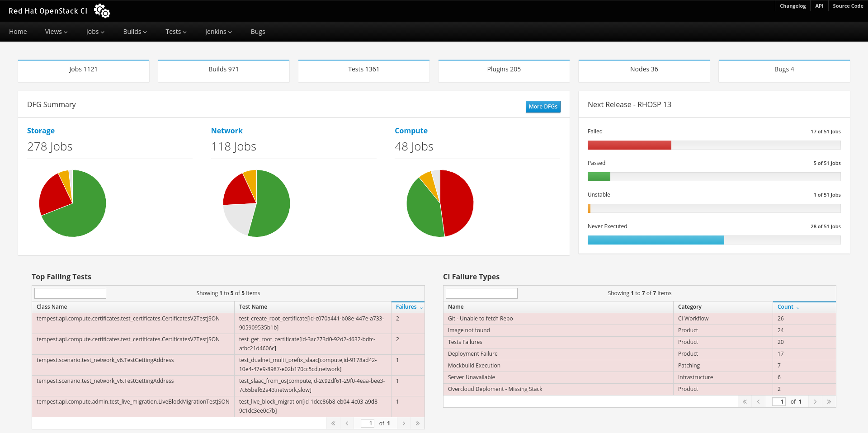
Task: Click the Passed jobs green progress bar
Action: coord(599,177)
